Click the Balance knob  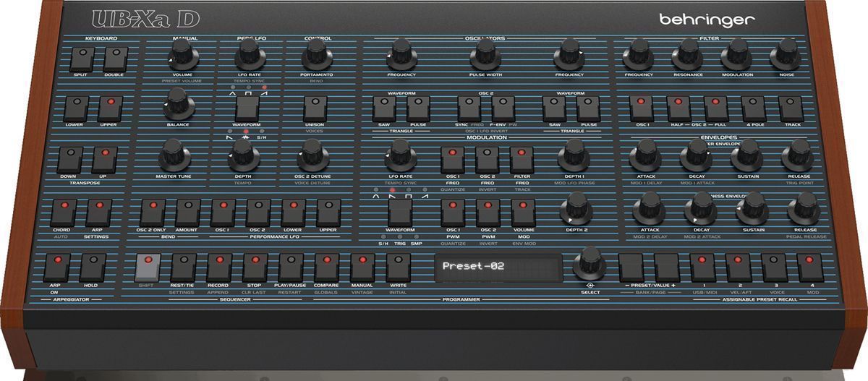pyautogui.click(x=179, y=106)
